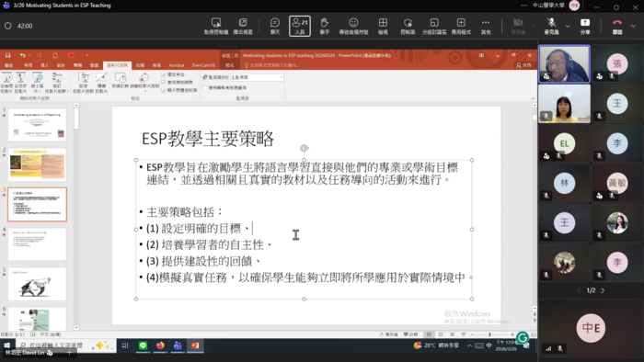Switch to the Insert ribbon tab
644x362 pixels.
point(44,65)
